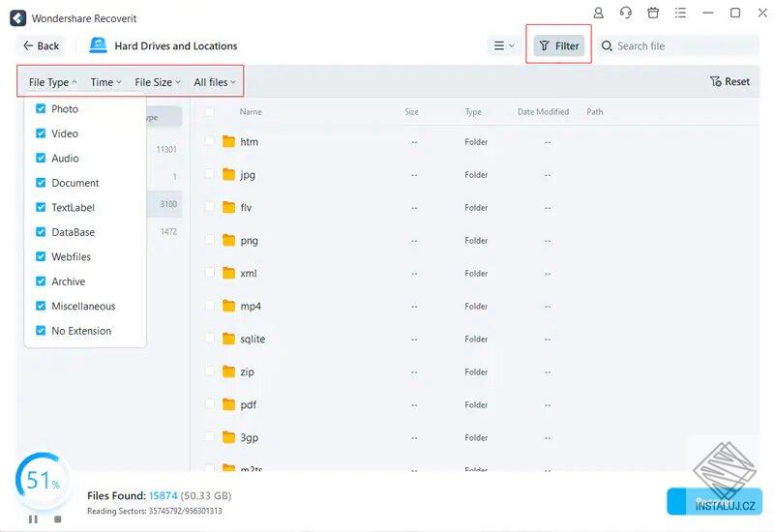Tick the htm folder checkbox
The width and height of the screenshot is (774, 532).
click(209, 141)
